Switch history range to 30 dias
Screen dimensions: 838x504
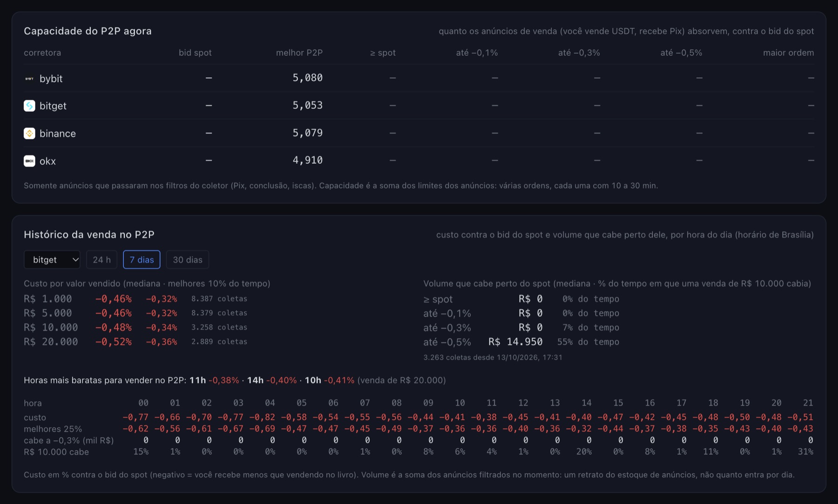188,260
